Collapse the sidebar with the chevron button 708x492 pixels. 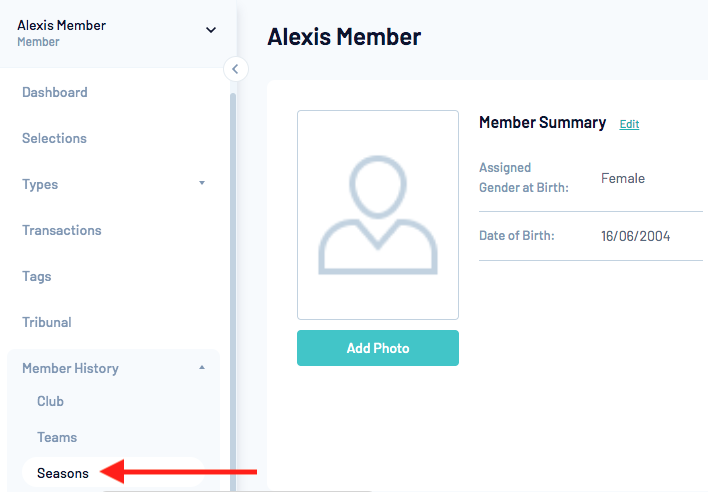235,69
